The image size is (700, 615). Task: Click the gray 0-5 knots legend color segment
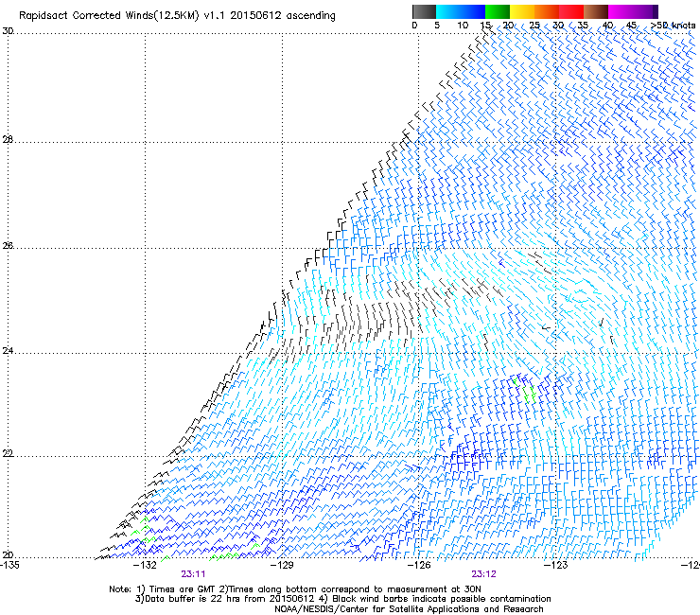point(424,11)
